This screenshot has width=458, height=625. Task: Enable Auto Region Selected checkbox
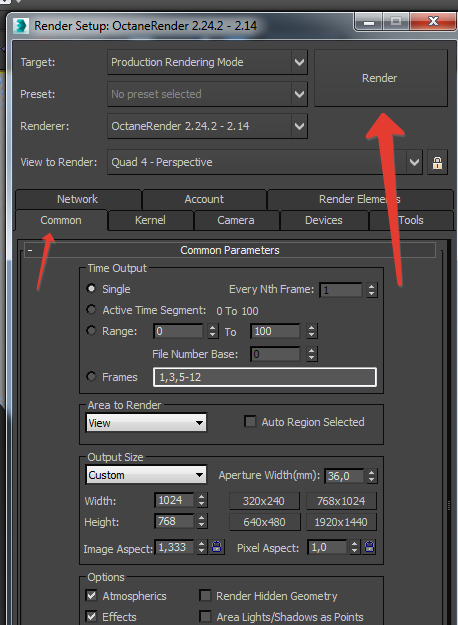click(250, 422)
